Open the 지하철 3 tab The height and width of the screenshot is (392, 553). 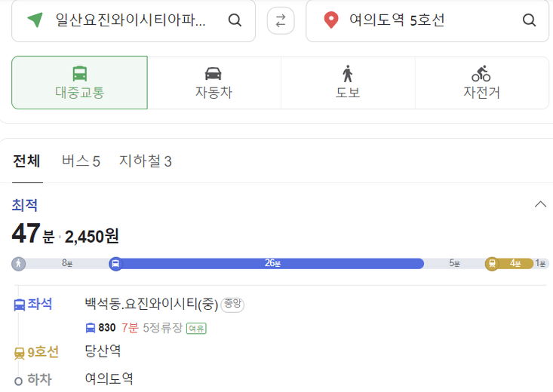point(146,161)
